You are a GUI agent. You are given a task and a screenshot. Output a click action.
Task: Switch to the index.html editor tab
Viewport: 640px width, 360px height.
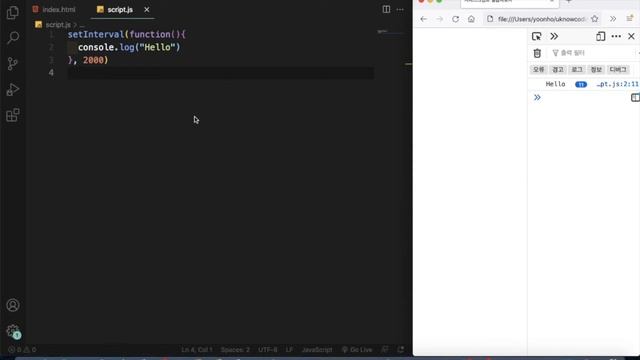click(54, 9)
